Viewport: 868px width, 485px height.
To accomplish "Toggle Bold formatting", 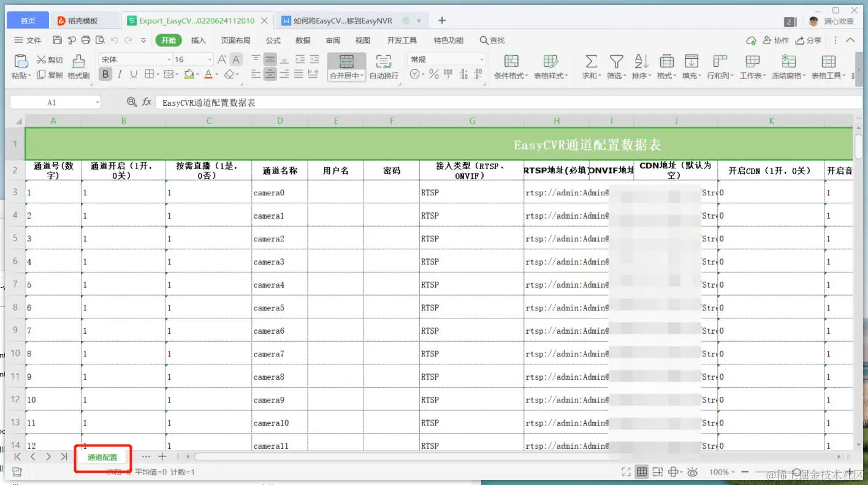I will (x=106, y=75).
